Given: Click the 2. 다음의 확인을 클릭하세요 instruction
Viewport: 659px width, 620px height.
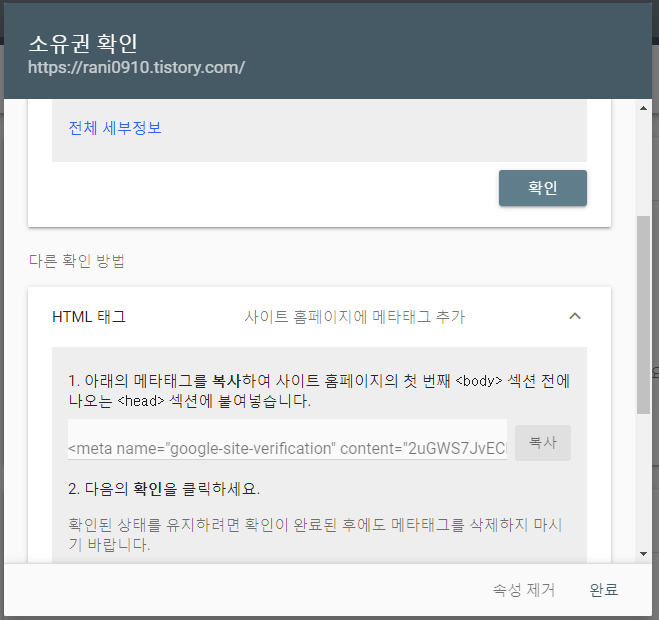Looking at the screenshot, I should pyautogui.click(x=164, y=489).
